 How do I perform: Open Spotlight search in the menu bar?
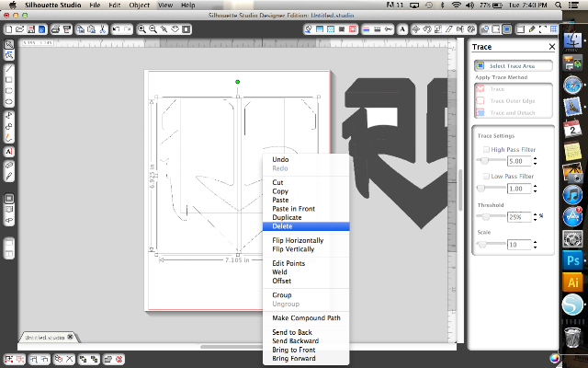[x=558, y=5]
